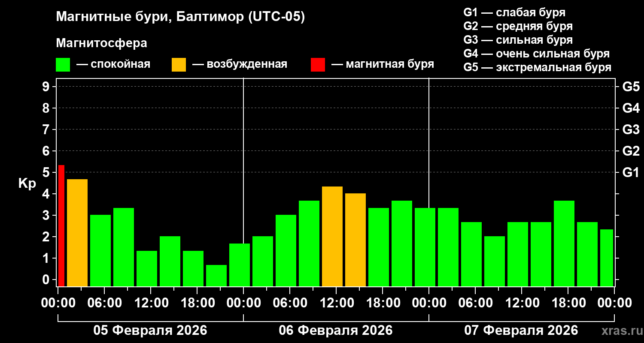Click the 'G5' label on right axis
The image size is (644, 343).
[x=631, y=87]
